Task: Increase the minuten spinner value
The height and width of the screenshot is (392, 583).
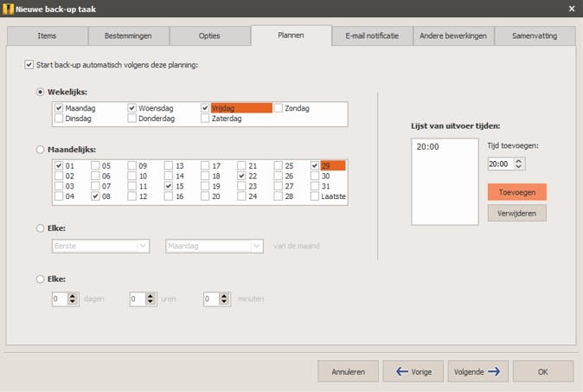Action: (x=224, y=296)
